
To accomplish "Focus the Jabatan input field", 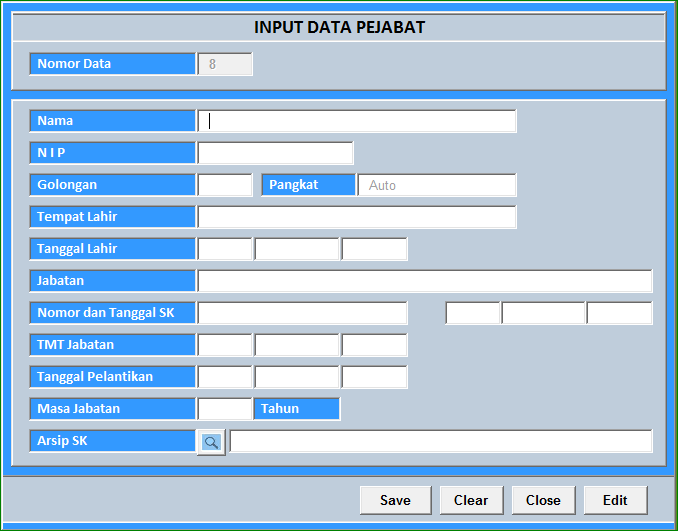I will 425,281.
